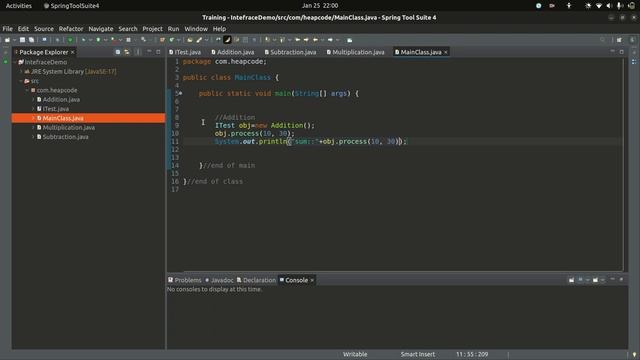
Task: Open the File menu
Action: [7, 29]
